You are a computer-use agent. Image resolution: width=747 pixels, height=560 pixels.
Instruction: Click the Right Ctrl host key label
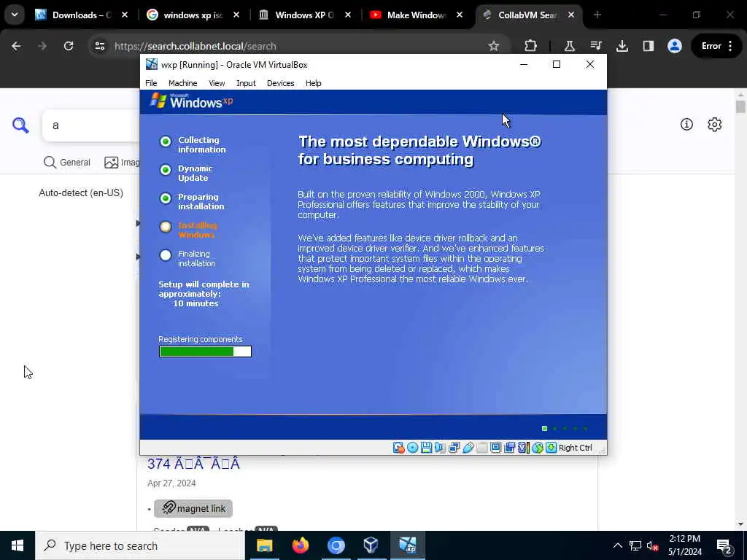tap(575, 448)
